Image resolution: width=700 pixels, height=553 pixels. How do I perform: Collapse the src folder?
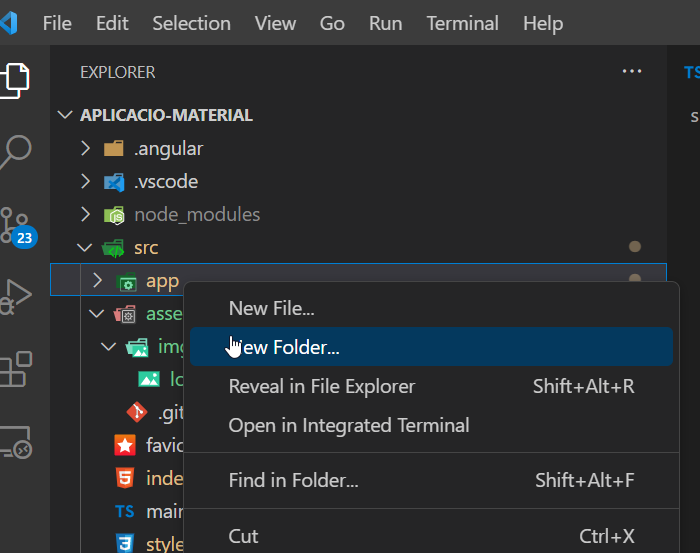click(87, 248)
